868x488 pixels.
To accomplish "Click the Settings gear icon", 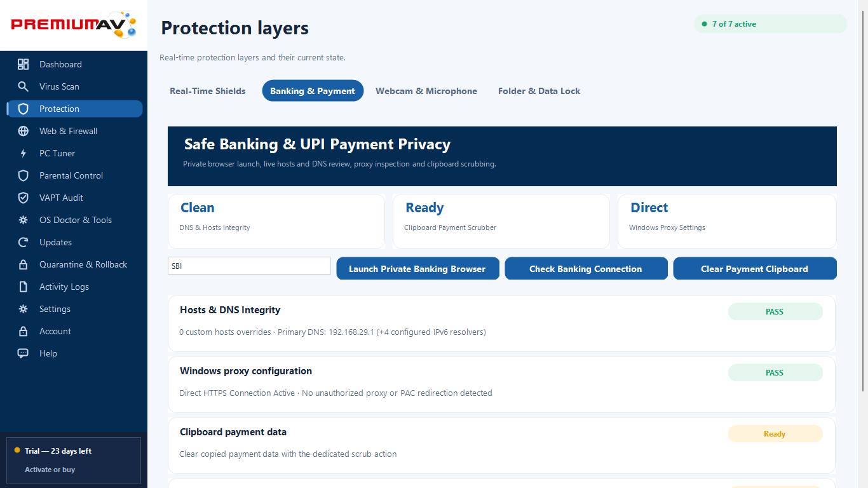I will [x=24, y=309].
